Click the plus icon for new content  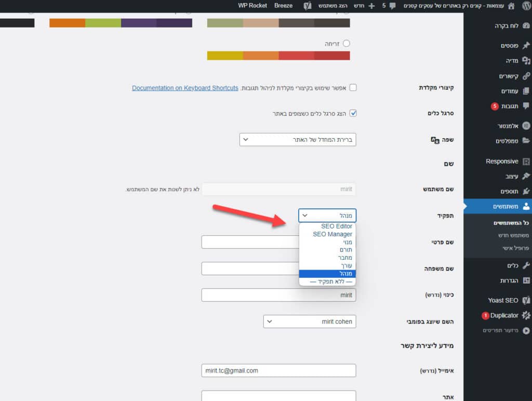[371, 6]
